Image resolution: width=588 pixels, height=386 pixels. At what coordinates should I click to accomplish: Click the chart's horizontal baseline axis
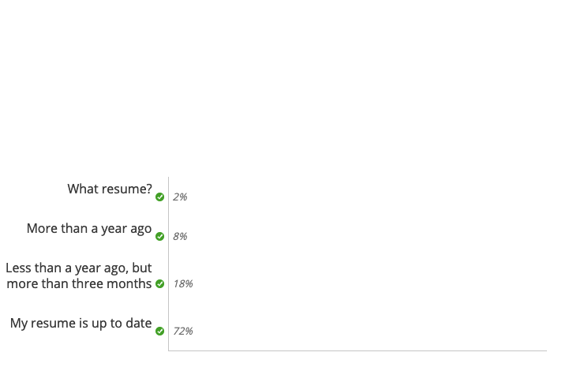coord(358,350)
